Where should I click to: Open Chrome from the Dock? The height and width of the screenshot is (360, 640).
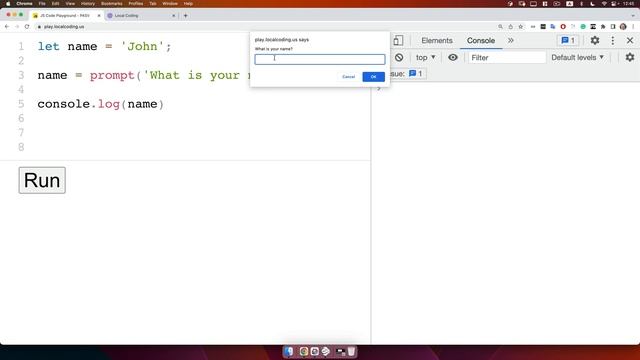click(x=304, y=351)
